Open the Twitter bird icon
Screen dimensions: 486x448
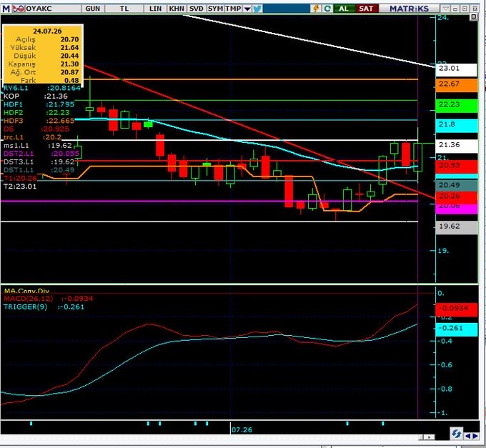tap(257, 9)
